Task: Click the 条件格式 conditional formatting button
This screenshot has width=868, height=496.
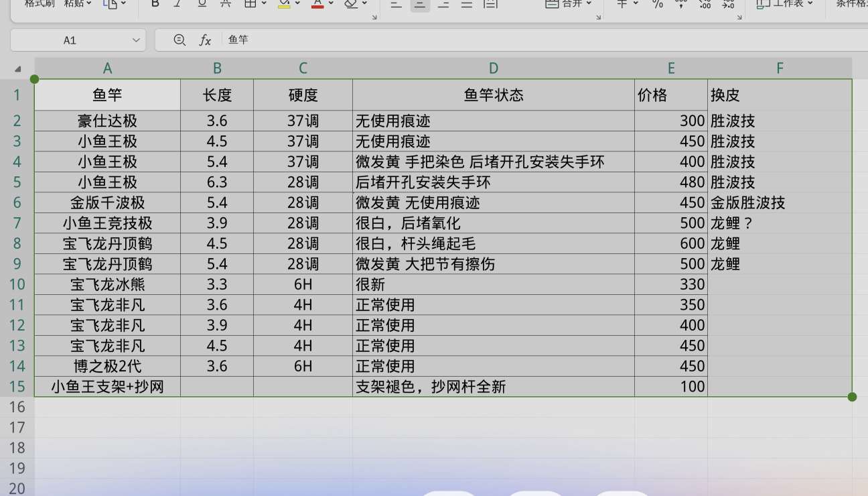Action: point(851,3)
